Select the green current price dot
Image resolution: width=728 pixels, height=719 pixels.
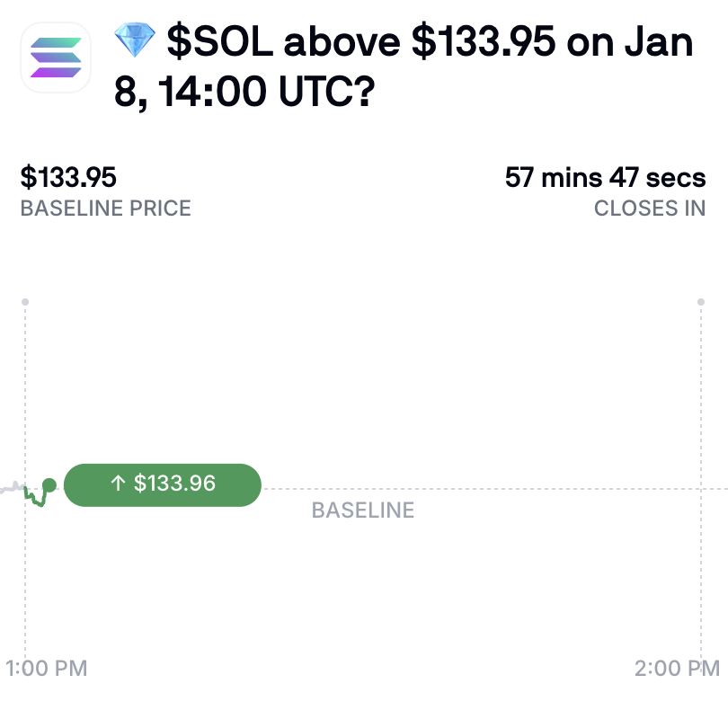49,485
